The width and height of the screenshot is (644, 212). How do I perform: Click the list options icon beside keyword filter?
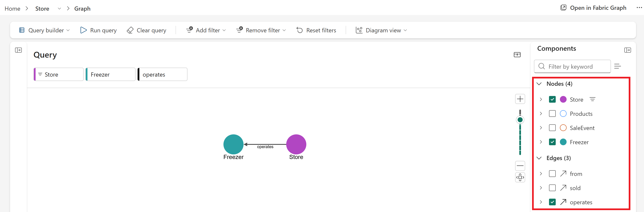(617, 66)
